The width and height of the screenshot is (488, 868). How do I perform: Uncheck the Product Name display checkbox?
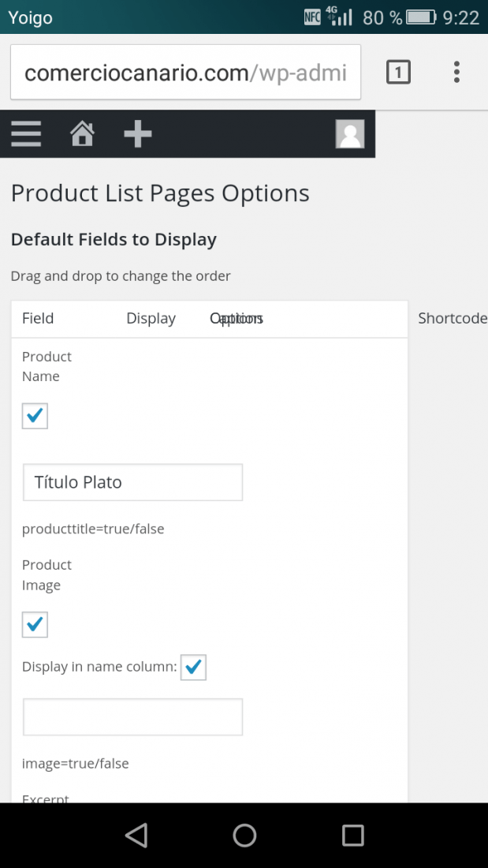click(x=35, y=416)
